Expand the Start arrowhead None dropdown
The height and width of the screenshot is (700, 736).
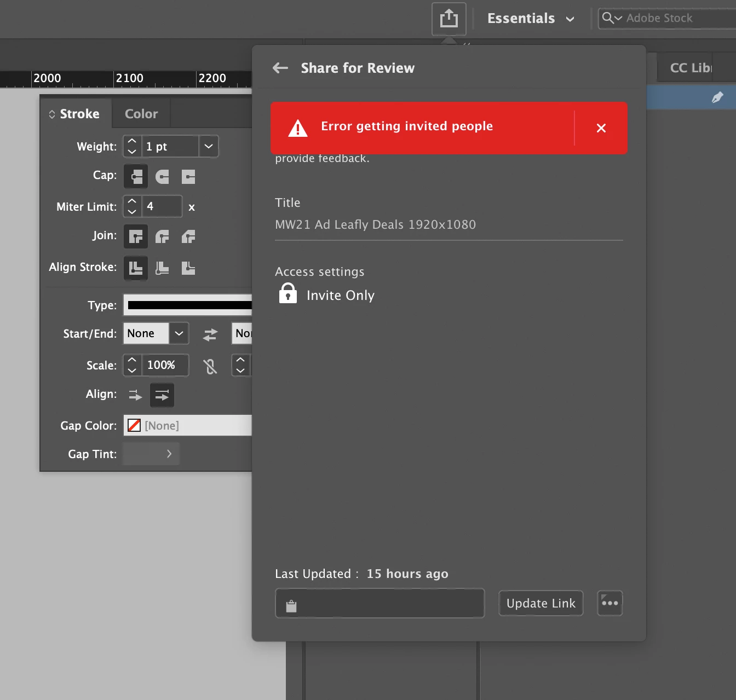tap(179, 333)
